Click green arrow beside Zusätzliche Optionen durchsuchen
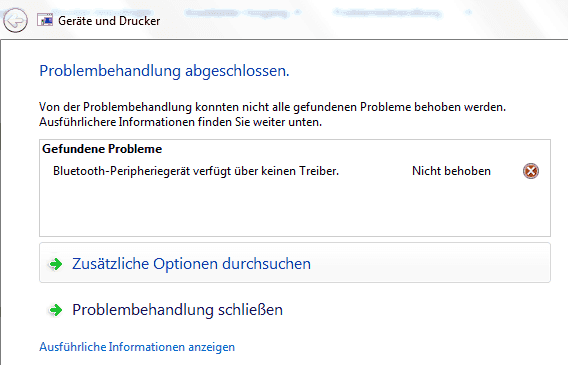 55,264
